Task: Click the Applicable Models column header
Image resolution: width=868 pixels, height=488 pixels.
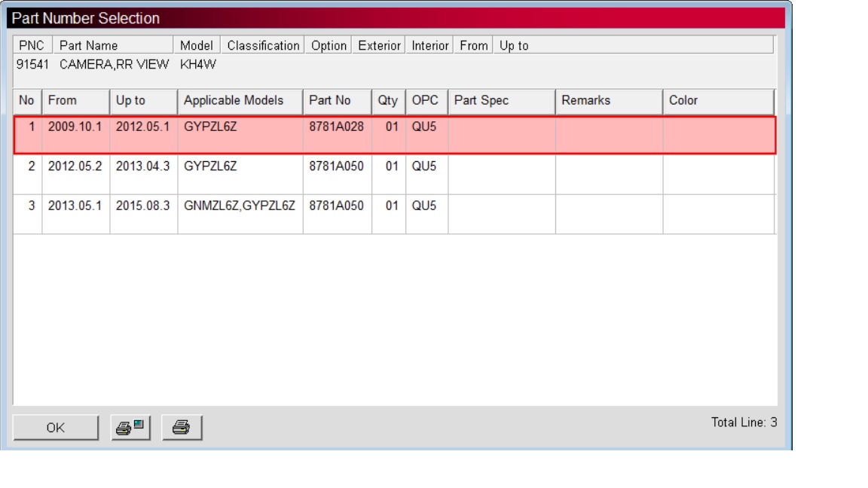Action: pos(240,101)
